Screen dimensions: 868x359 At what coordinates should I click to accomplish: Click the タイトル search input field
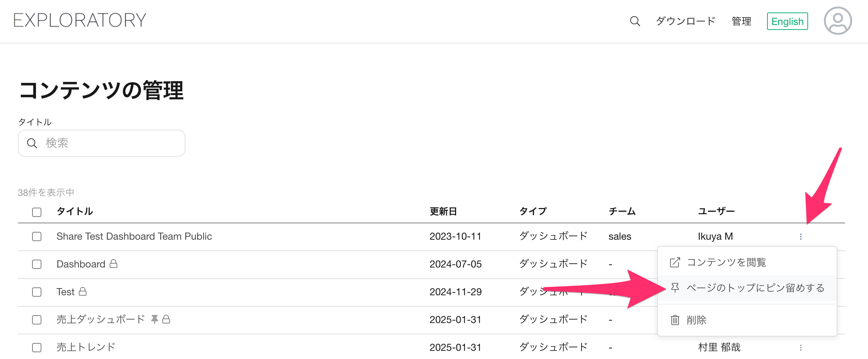pos(102,143)
